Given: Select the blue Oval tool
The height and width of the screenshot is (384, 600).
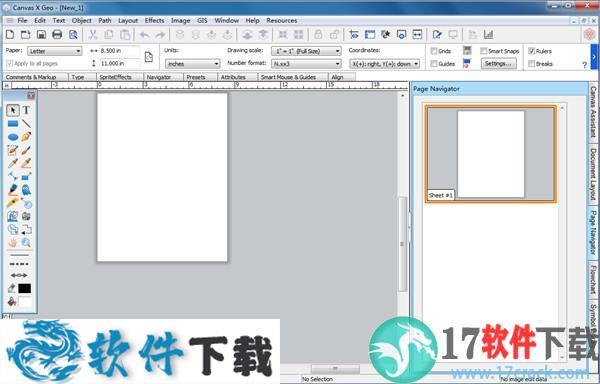Looking at the screenshot, I should (x=13, y=137).
